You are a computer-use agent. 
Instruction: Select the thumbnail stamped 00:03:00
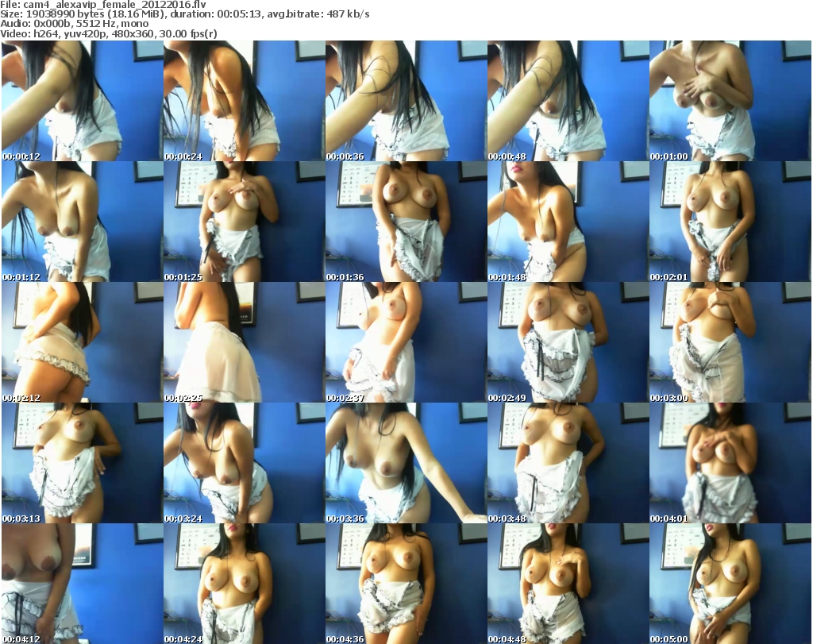730,342
